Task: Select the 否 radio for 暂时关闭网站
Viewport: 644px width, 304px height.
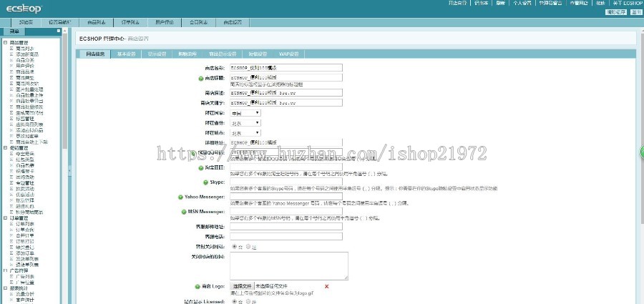Action: click(235, 247)
